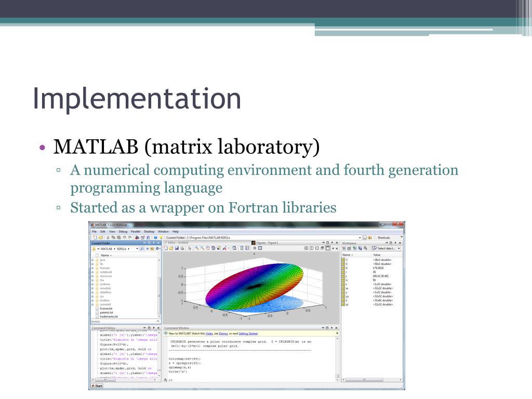
Task: Click the Demos link in the info bar
Action: (223, 334)
